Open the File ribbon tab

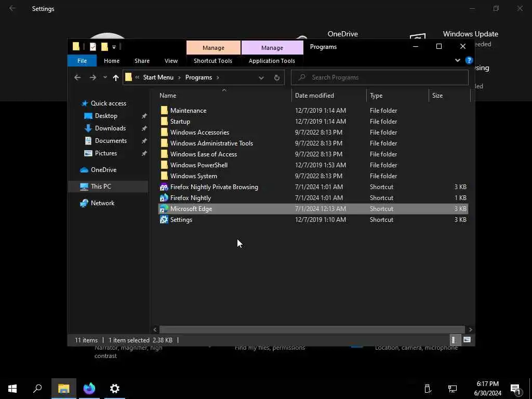pyautogui.click(x=82, y=61)
